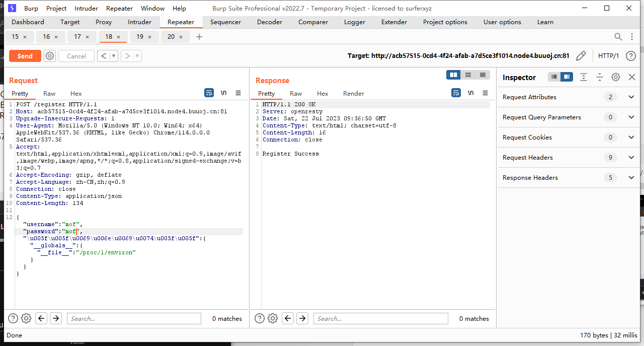Go to previous response search match
The height and width of the screenshot is (346, 644).
point(288,318)
